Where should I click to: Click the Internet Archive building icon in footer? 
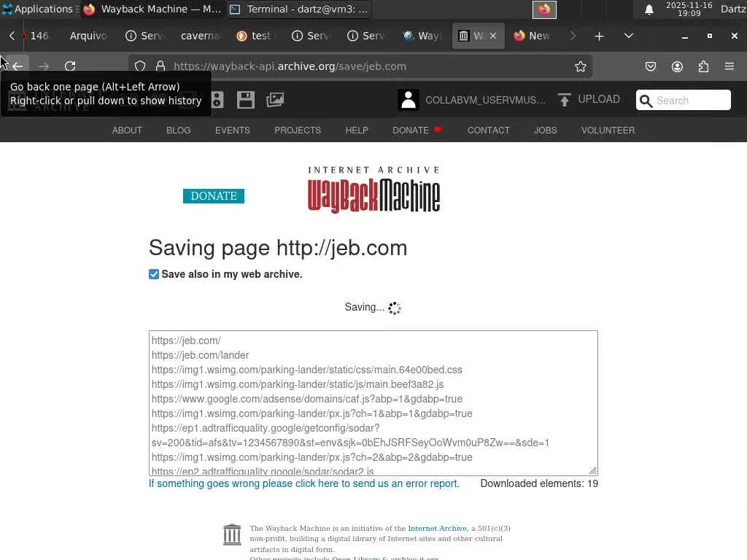pyautogui.click(x=232, y=534)
